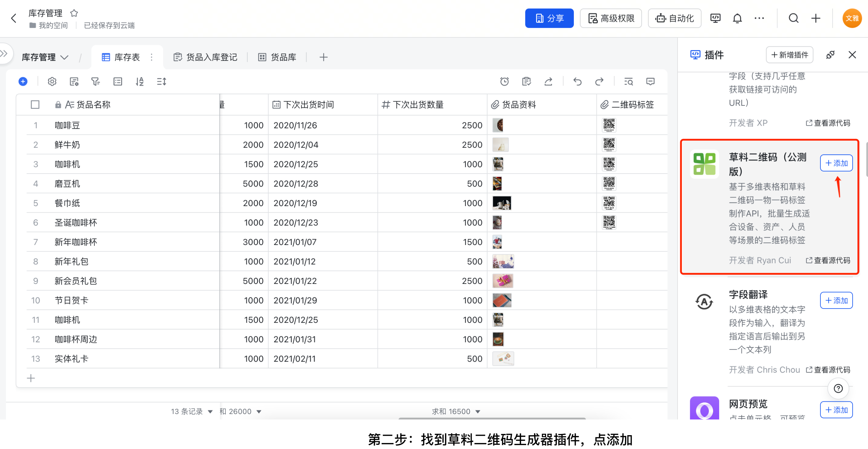Open 咖啡豆 row QR code thumbnail
The height and width of the screenshot is (449, 868).
tap(609, 125)
